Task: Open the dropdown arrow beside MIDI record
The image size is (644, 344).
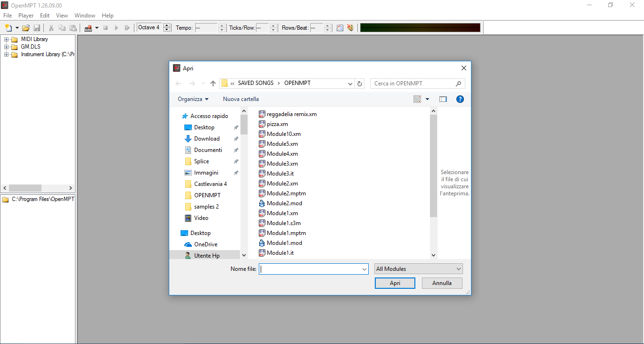Action: tap(97, 28)
